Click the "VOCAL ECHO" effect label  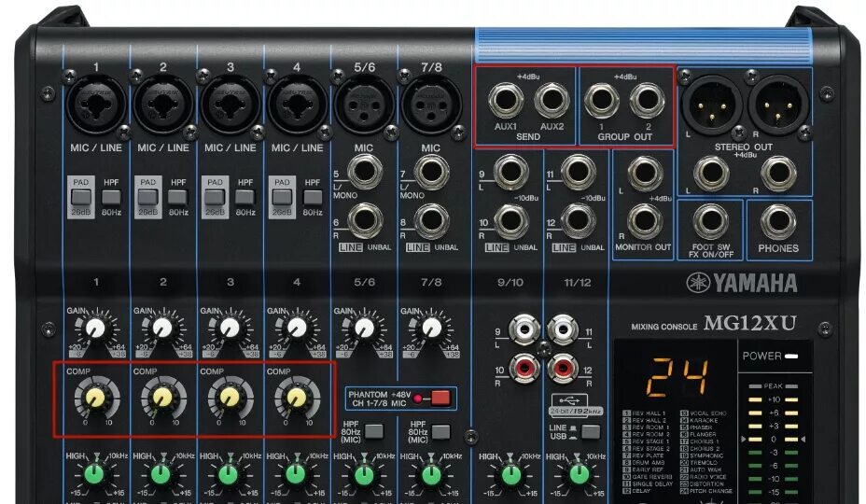707,413
